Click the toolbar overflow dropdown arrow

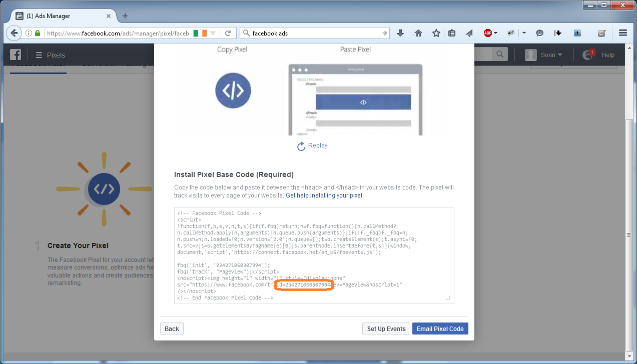tap(524, 33)
